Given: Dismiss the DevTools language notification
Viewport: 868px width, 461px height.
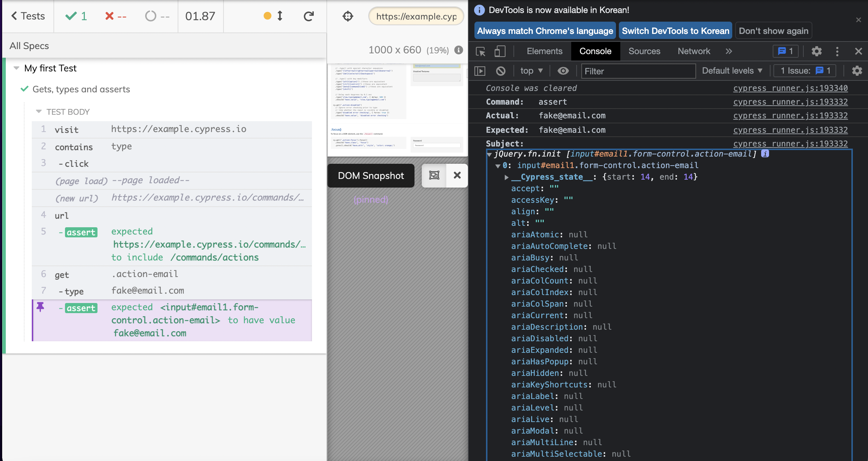Looking at the screenshot, I should click(x=858, y=20).
